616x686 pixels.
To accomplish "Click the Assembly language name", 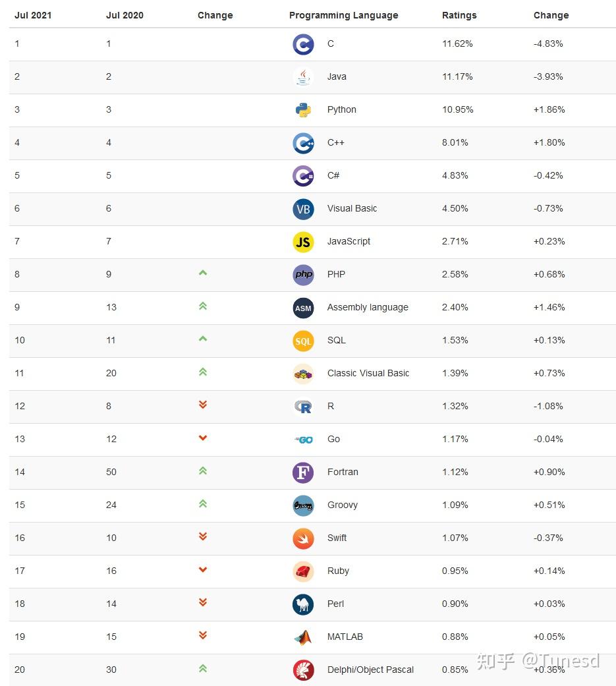I will point(368,307).
